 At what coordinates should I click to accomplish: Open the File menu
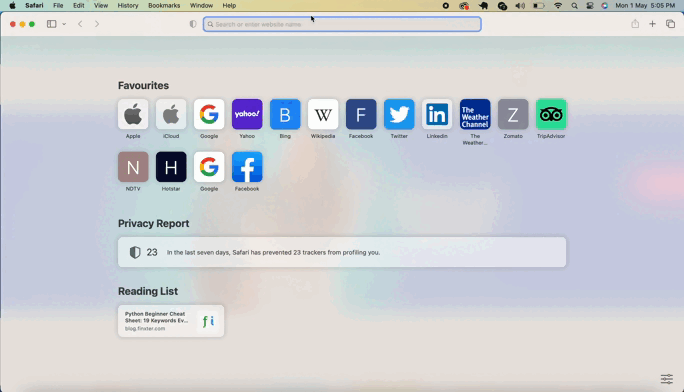click(x=58, y=6)
